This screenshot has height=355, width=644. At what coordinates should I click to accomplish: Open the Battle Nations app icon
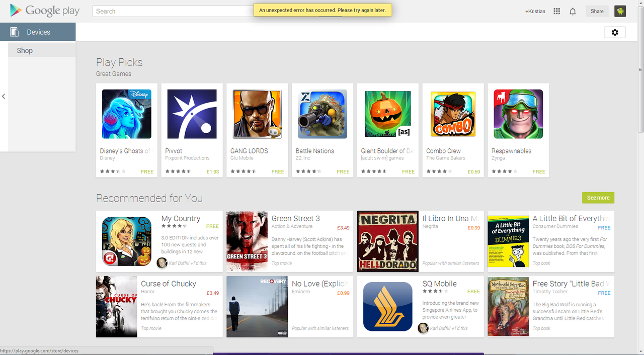click(322, 114)
